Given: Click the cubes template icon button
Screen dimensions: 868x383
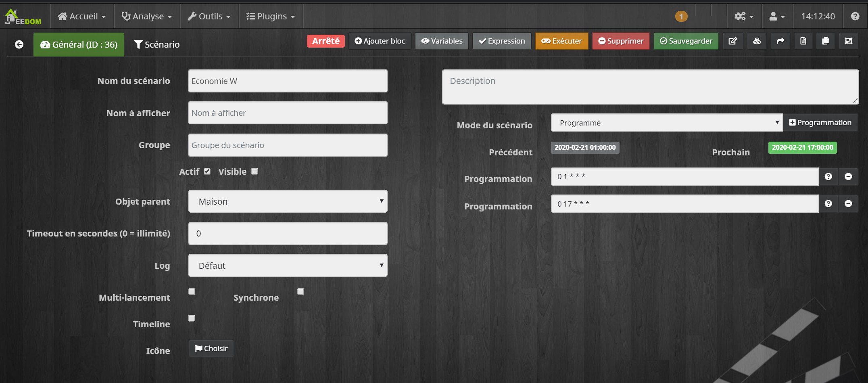Looking at the screenshot, I should [x=757, y=41].
